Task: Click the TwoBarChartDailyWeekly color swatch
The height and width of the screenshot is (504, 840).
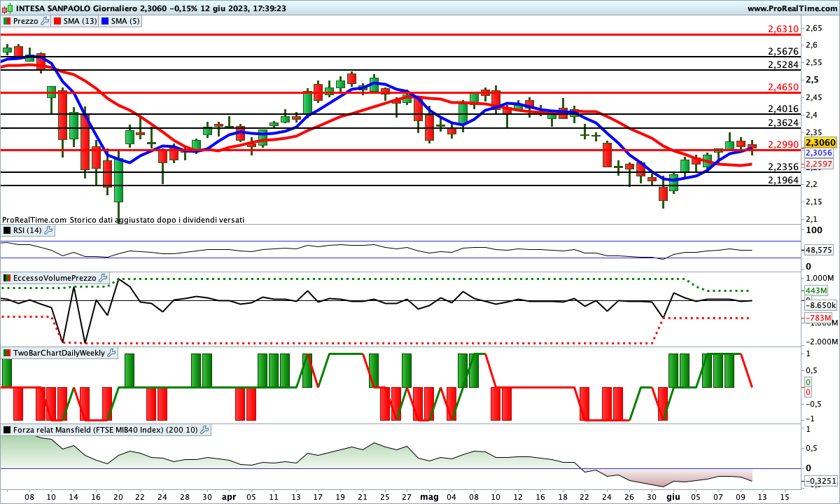Action: click(x=7, y=353)
